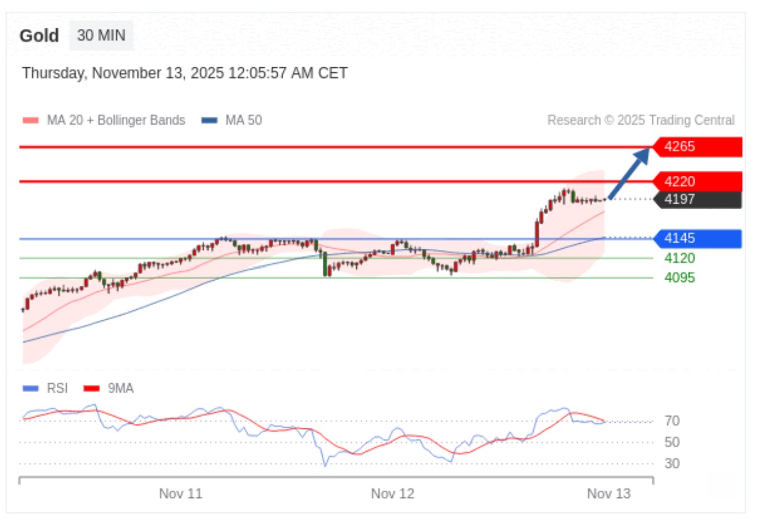Toggle the 9MA legend entry

pyautogui.click(x=120, y=388)
